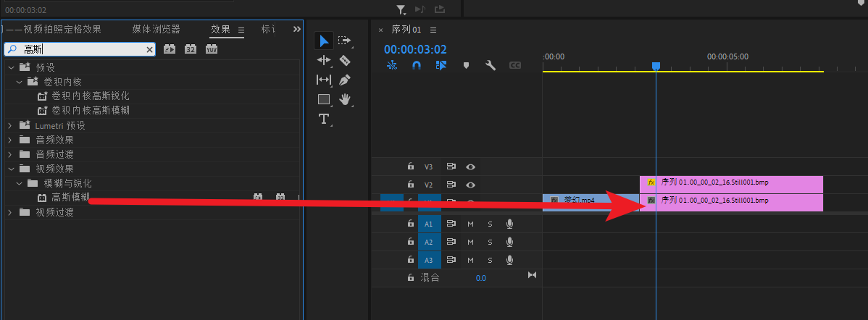Select the Pen tool
This screenshot has height=320, width=868.
(x=345, y=80)
